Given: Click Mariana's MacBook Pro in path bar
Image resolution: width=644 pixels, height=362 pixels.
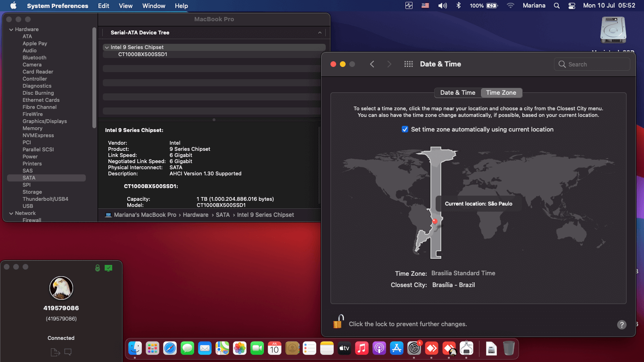Looking at the screenshot, I should (145, 214).
